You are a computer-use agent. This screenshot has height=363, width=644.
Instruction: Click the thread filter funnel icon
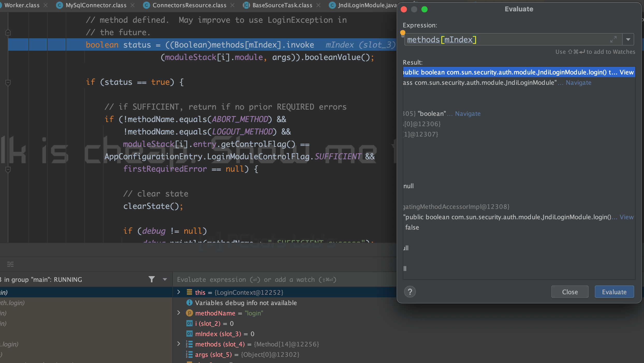tap(152, 279)
